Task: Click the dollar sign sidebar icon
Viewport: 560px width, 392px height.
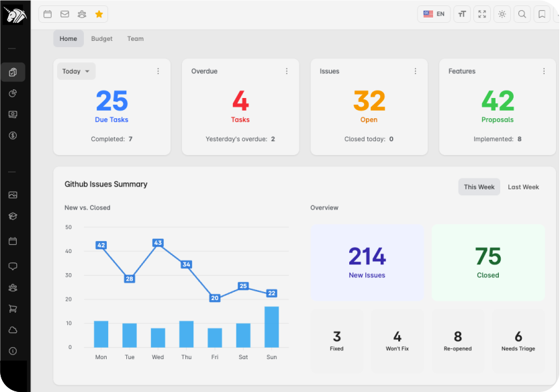Action: click(x=13, y=136)
